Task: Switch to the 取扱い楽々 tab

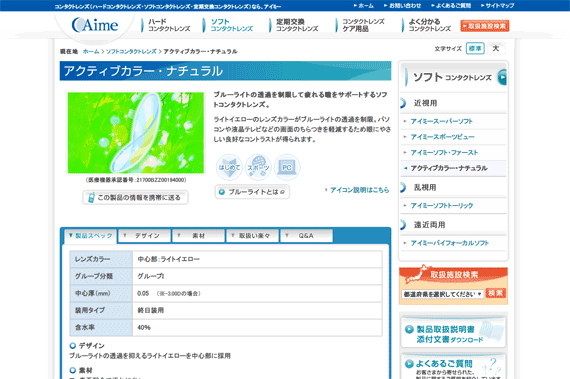Action: (253, 236)
